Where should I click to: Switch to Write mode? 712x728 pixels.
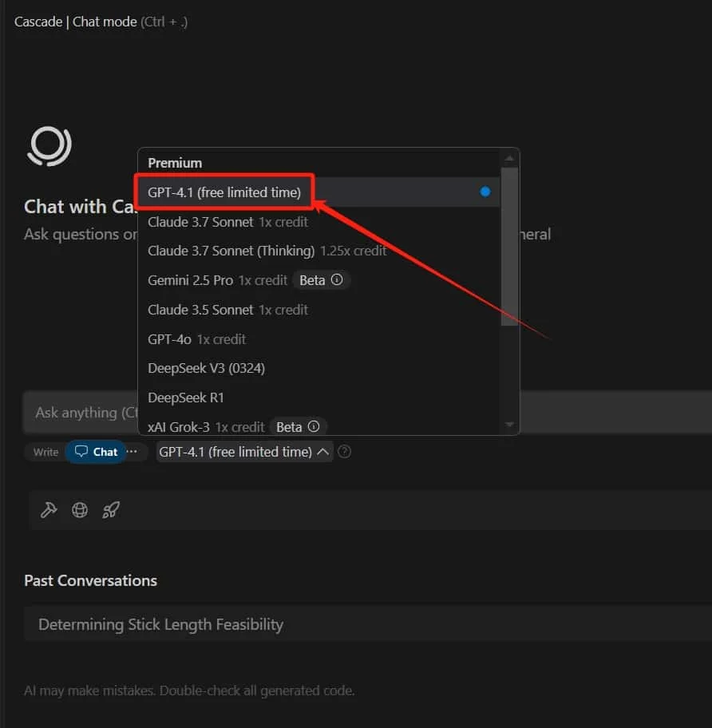[x=46, y=452]
